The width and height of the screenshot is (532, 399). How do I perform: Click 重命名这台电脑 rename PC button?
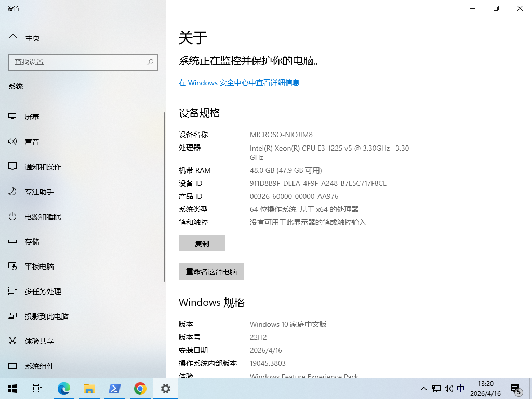[211, 271]
